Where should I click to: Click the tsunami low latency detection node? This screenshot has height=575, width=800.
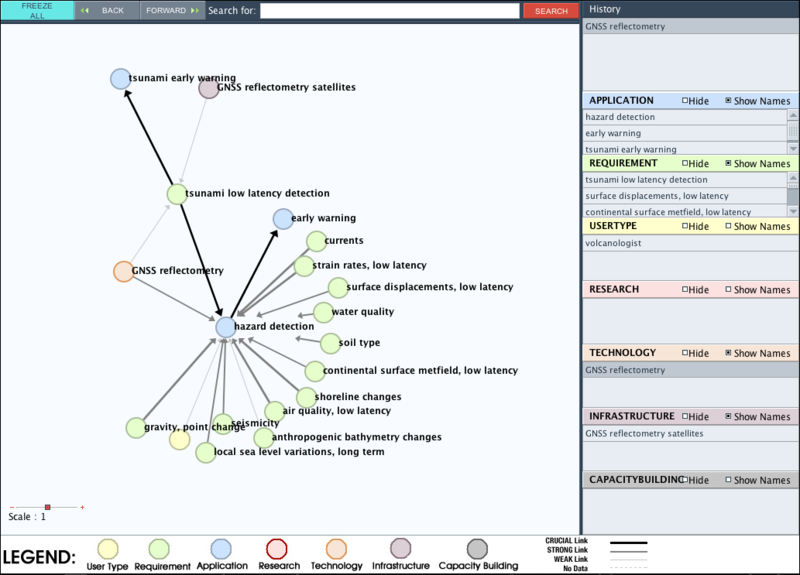tap(177, 194)
